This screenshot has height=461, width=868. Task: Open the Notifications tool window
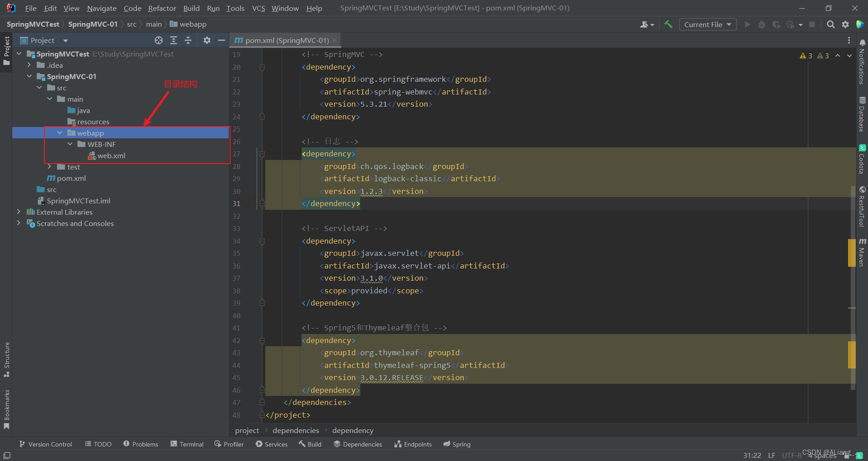862,61
